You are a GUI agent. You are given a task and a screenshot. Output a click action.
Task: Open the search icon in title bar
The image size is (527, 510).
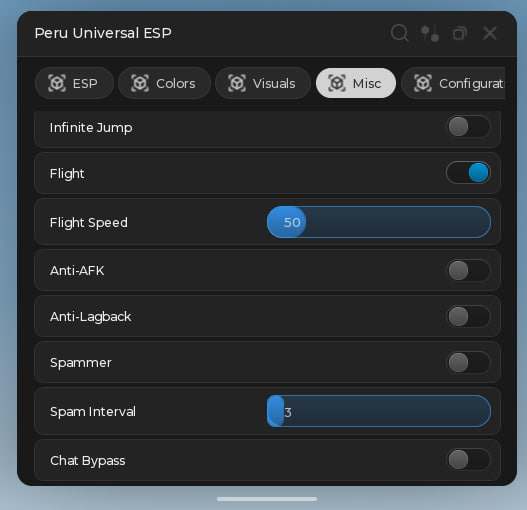(x=399, y=33)
